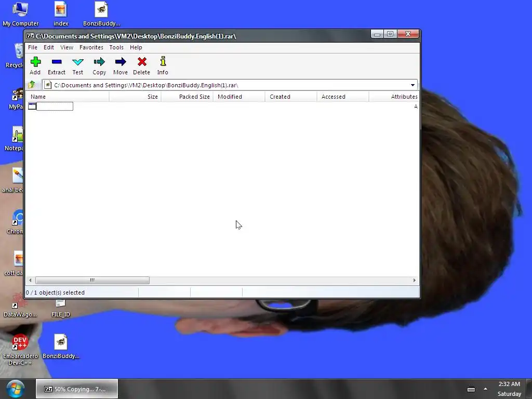Select the Notepad++ desktop shortcut
532x399 pixels.
click(14, 139)
